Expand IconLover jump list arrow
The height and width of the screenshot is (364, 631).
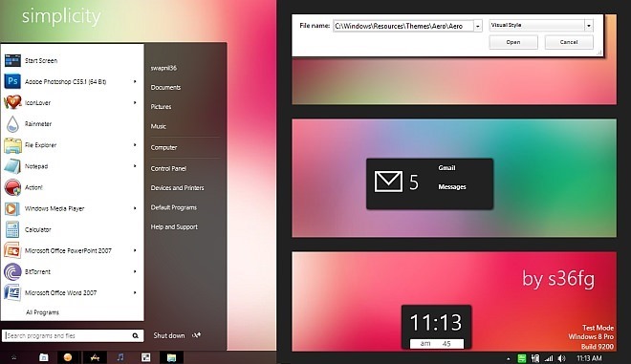pos(135,102)
